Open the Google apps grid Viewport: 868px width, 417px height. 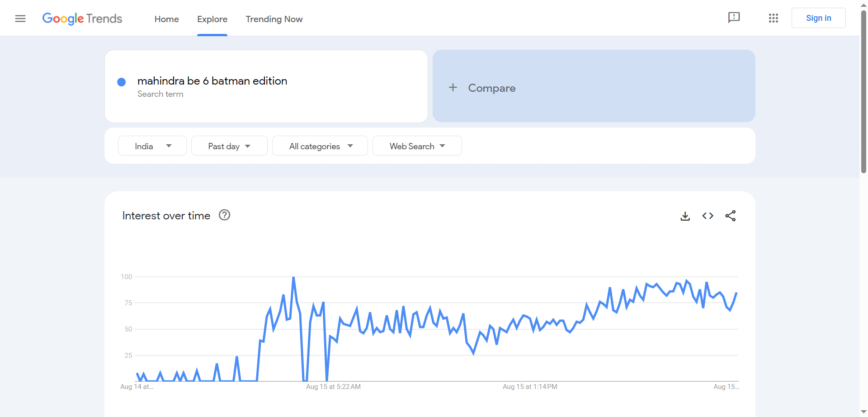coord(773,18)
